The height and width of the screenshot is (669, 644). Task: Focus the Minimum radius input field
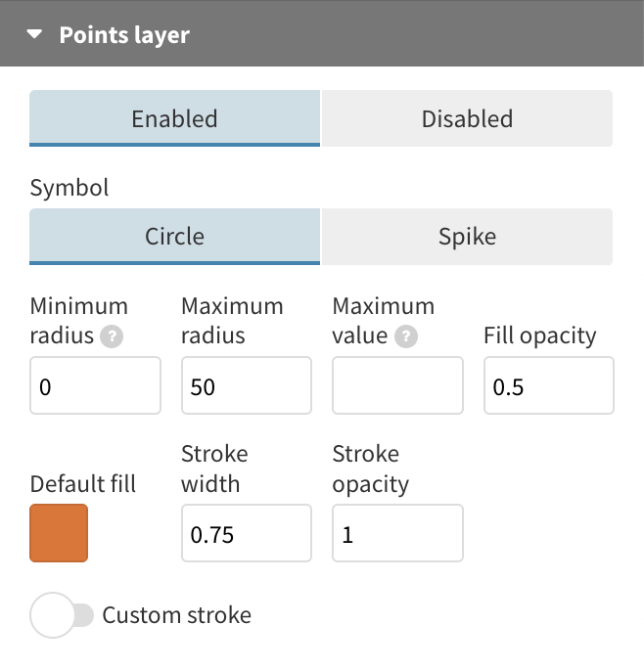[x=95, y=385]
